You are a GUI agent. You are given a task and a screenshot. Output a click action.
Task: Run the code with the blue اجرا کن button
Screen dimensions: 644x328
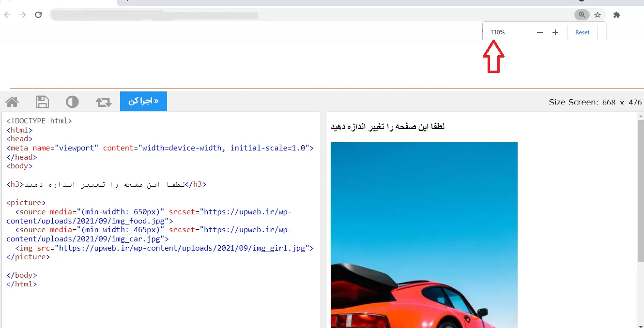tap(143, 101)
